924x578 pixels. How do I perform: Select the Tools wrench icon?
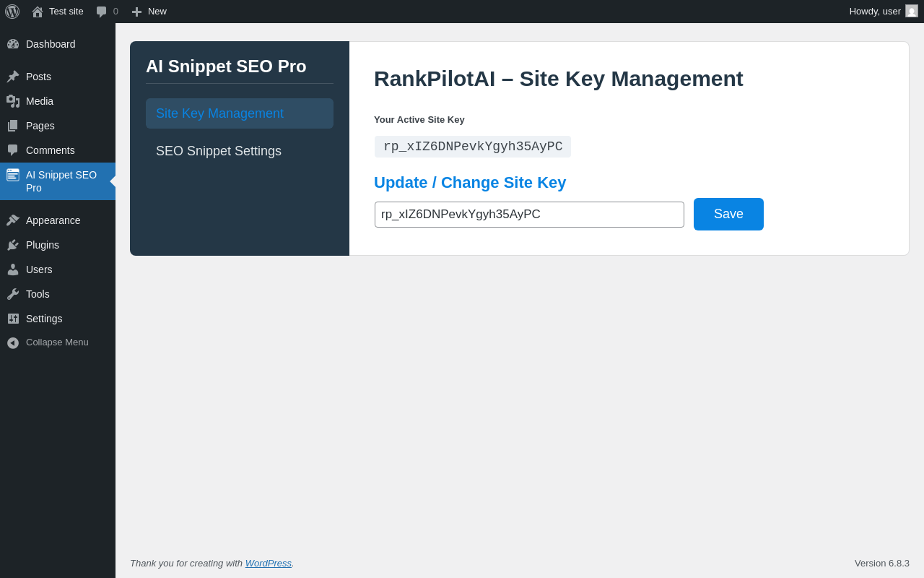coord(13,294)
